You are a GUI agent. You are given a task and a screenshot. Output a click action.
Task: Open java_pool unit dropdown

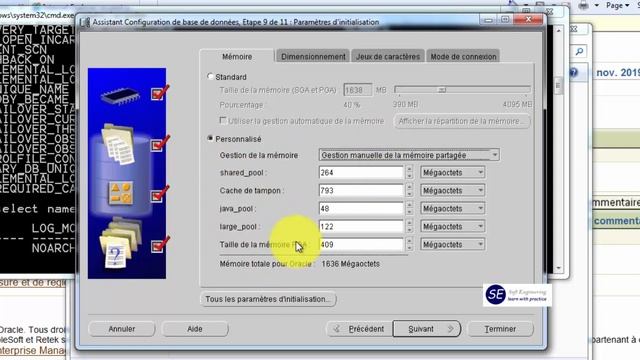453,209
